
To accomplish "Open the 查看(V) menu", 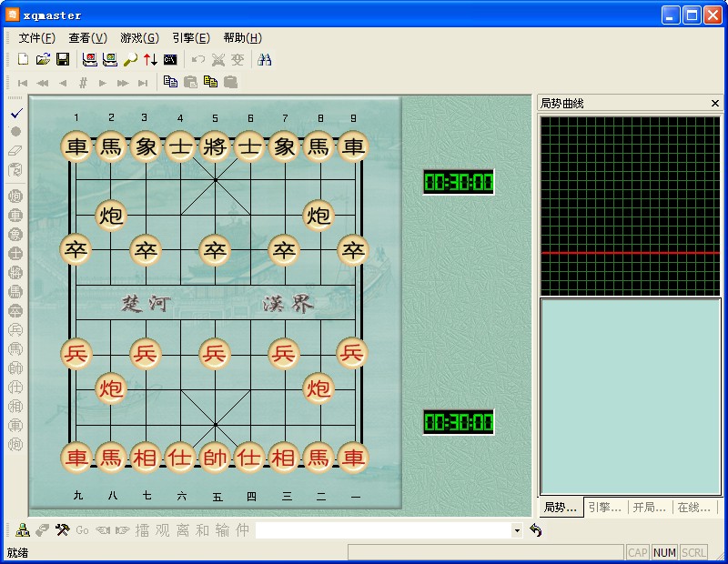I will coord(87,38).
